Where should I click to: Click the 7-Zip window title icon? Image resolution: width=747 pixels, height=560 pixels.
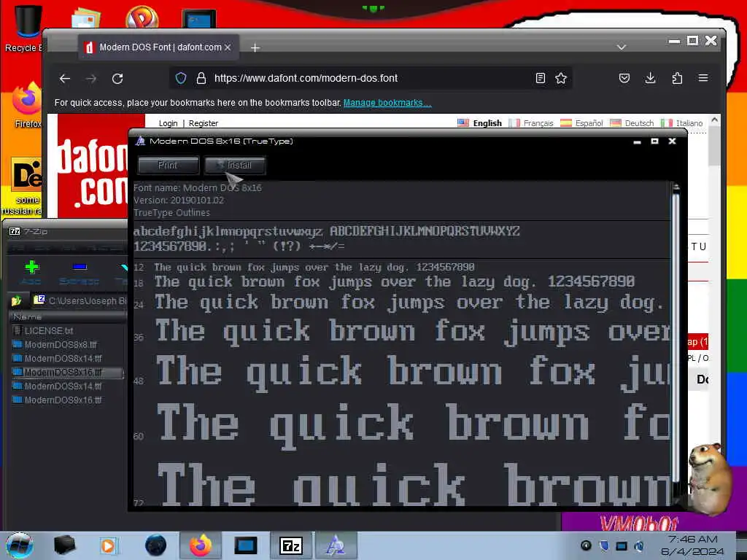tap(15, 231)
